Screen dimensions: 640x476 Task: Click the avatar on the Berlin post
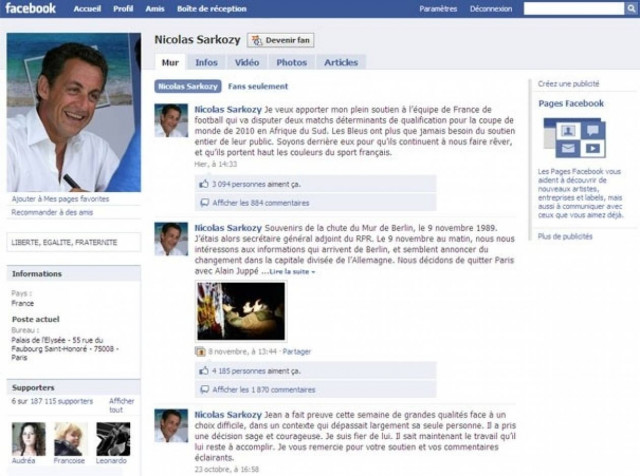171,239
